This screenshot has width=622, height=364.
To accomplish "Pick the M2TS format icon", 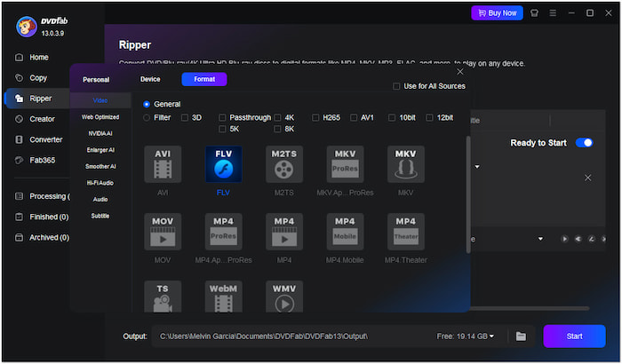I will point(283,165).
